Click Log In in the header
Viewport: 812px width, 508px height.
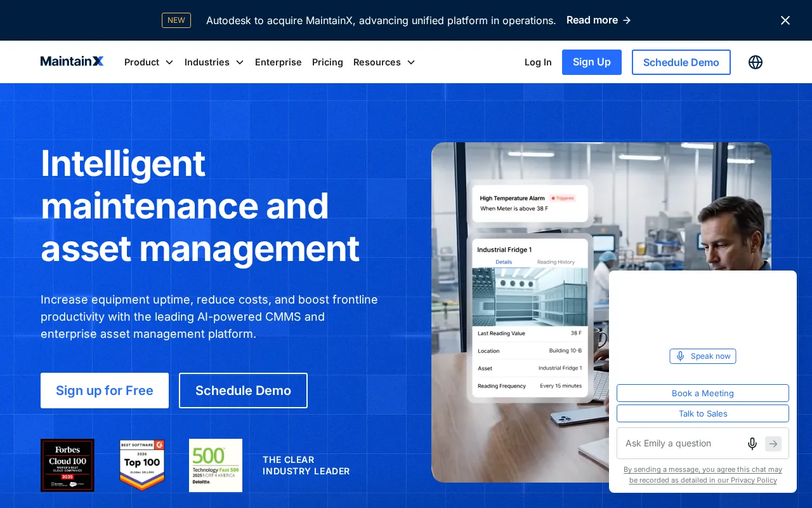click(538, 62)
